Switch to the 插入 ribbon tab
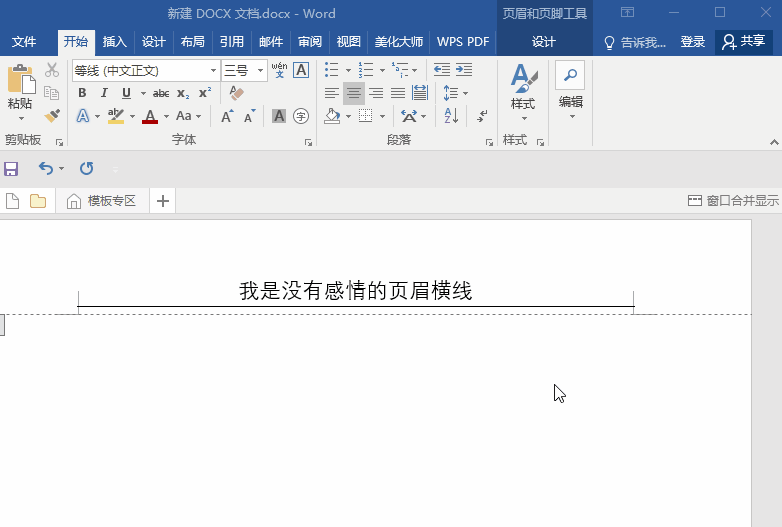 click(115, 42)
